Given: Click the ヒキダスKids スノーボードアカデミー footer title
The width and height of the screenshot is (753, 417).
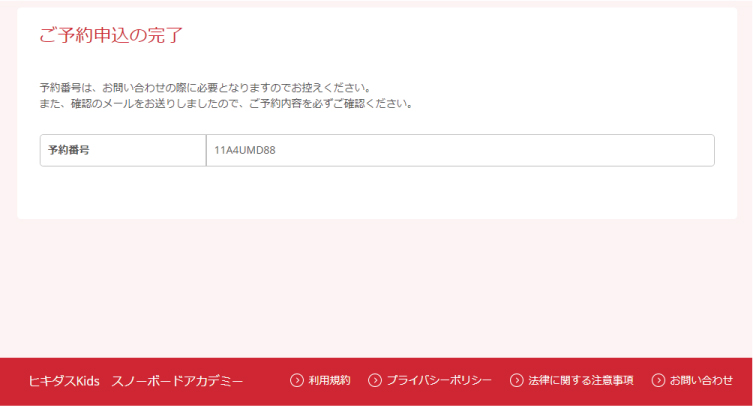Looking at the screenshot, I should point(136,381).
